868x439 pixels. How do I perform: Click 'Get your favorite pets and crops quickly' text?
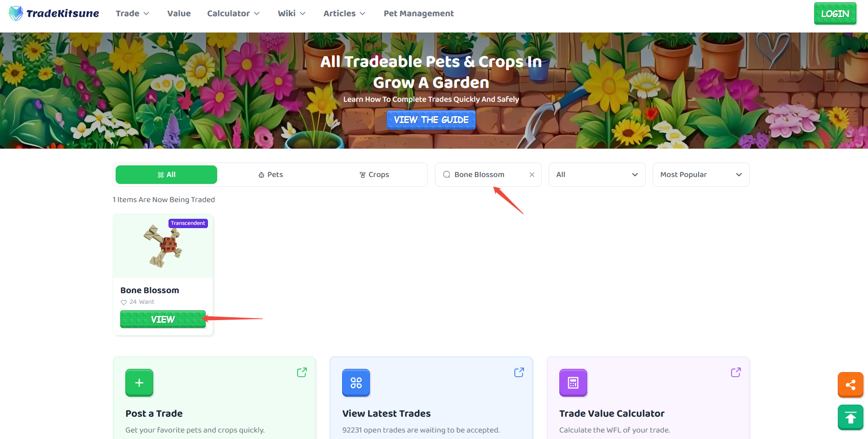tap(195, 430)
